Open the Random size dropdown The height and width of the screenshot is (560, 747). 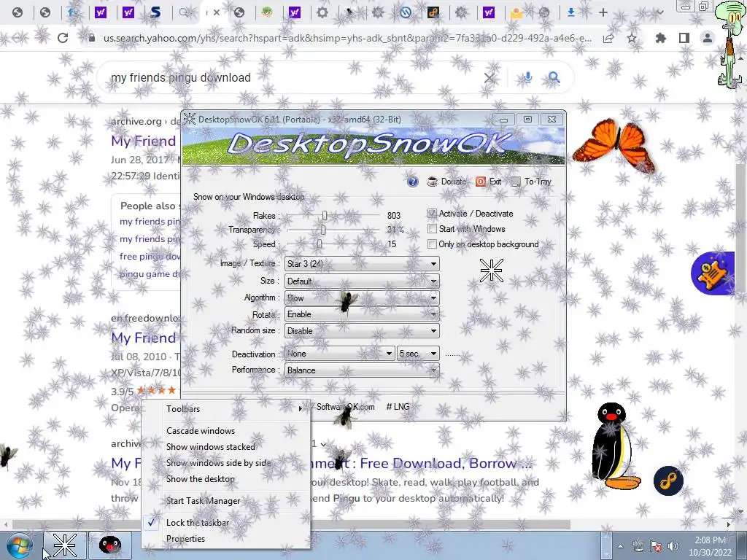coord(362,330)
